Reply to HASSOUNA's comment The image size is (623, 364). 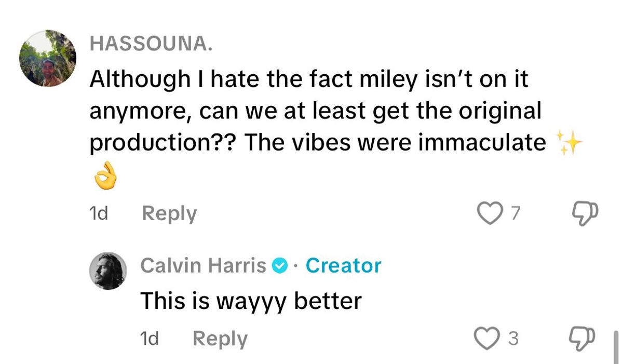[x=169, y=212]
